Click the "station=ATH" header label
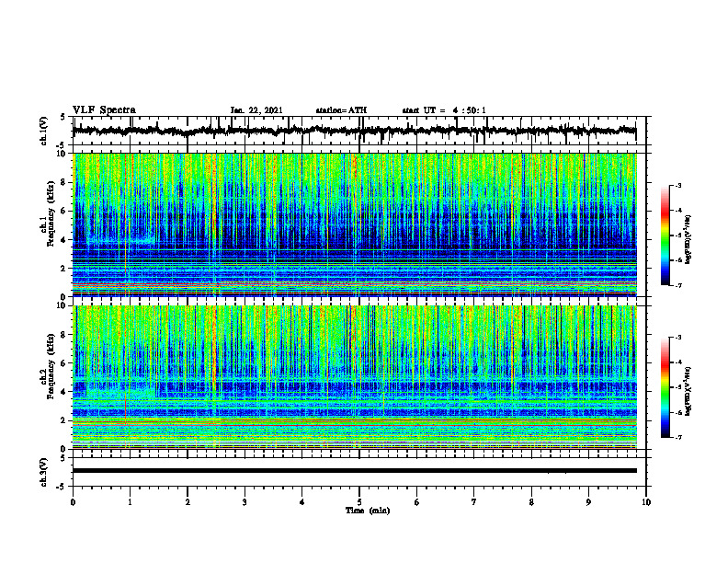Image resolution: width=728 pixels, height=563 pixels. coord(341,110)
